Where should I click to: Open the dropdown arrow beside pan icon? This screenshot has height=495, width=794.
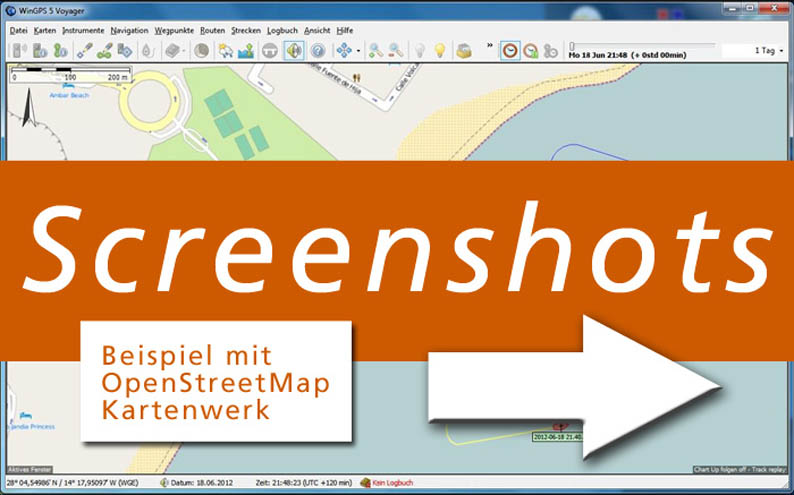[357, 50]
